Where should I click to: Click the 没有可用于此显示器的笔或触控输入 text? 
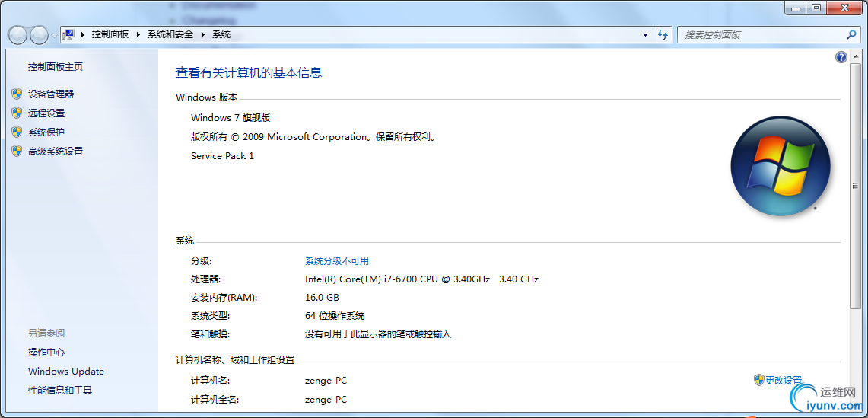[x=378, y=334]
